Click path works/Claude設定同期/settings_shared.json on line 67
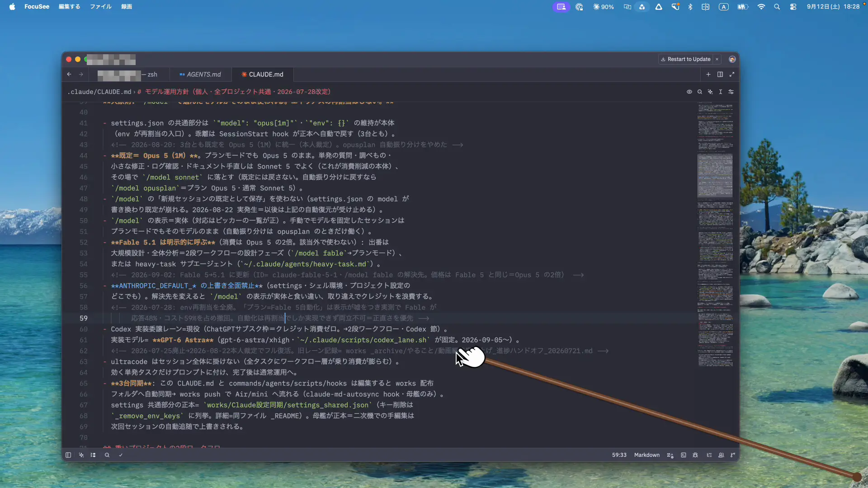 coord(288,405)
